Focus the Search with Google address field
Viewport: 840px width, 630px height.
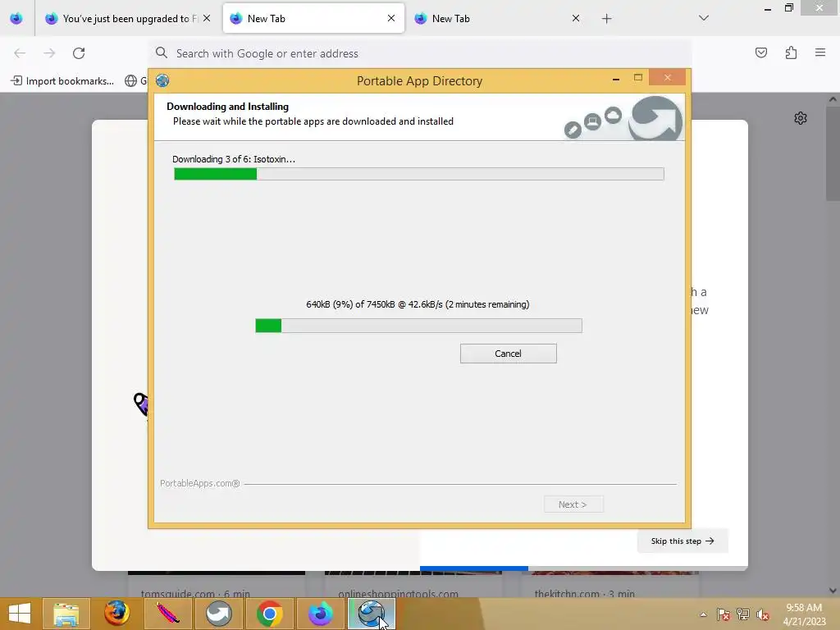420,53
